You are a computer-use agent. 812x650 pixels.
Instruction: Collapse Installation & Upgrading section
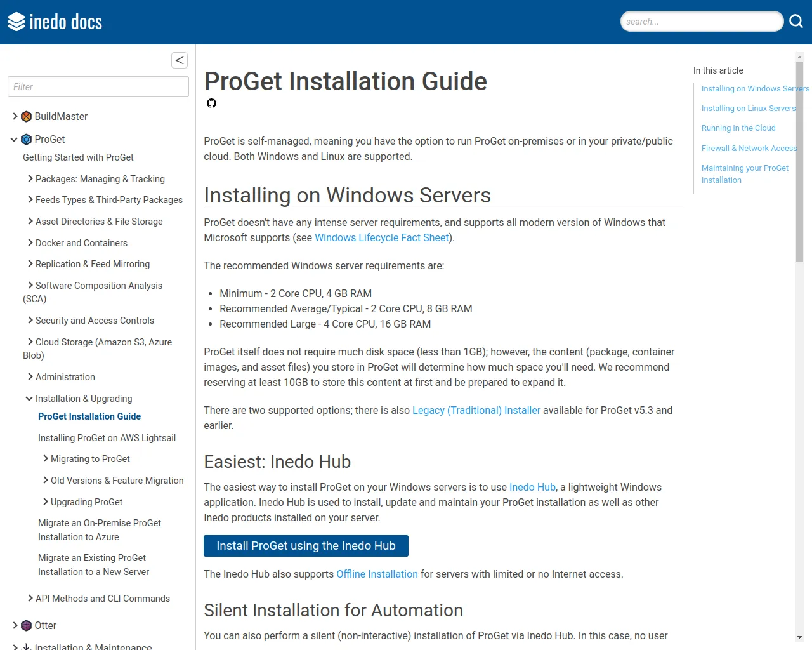tap(29, 399)
